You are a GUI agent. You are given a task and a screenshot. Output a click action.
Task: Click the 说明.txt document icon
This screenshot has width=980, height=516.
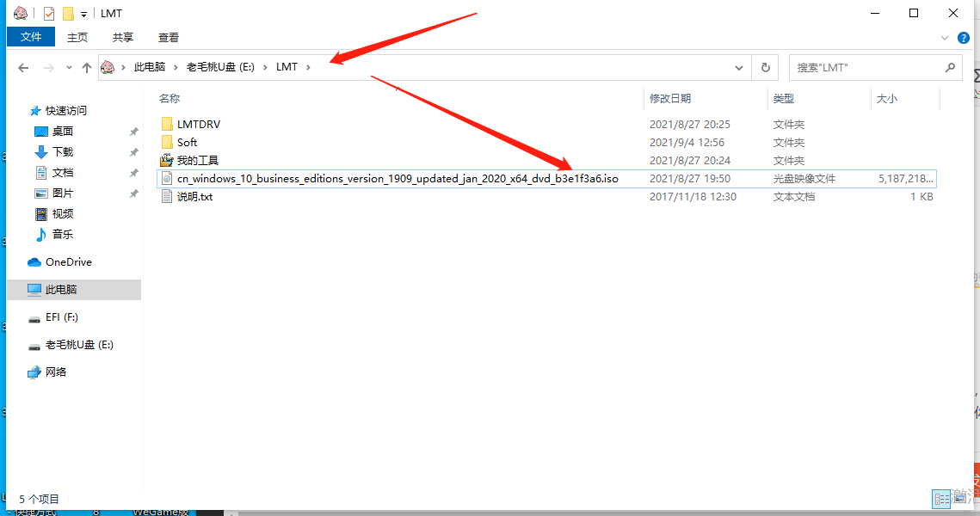tap(167, 197)
